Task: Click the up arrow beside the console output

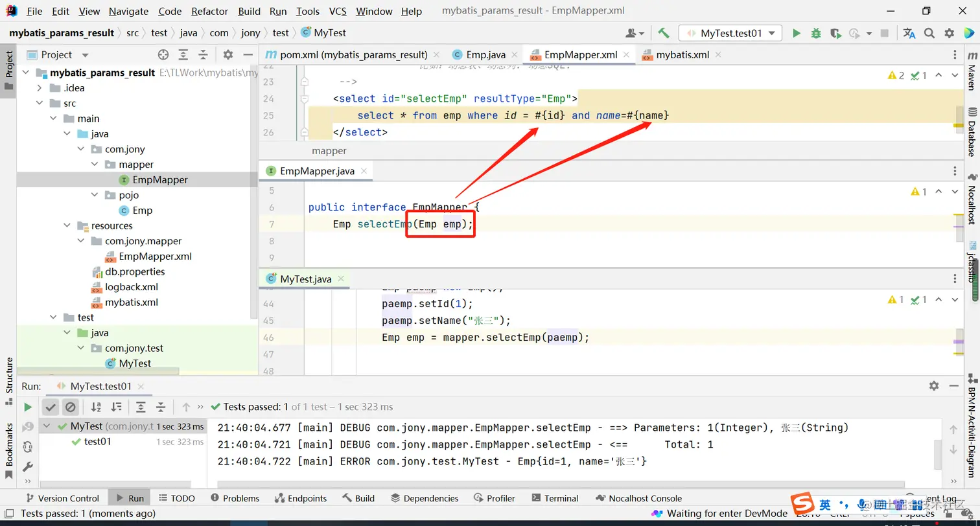Action: coord(953,429)
